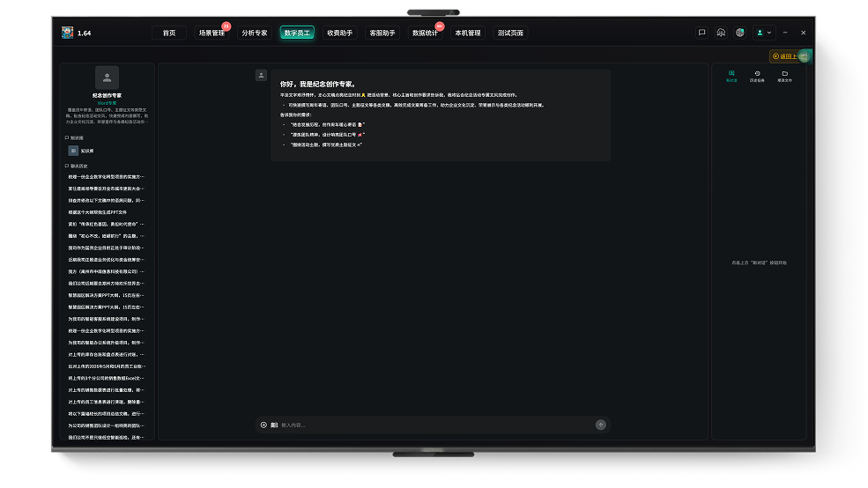Close the application window
The width and height of the screenshot is (868, 488).
tap(804, 33)
